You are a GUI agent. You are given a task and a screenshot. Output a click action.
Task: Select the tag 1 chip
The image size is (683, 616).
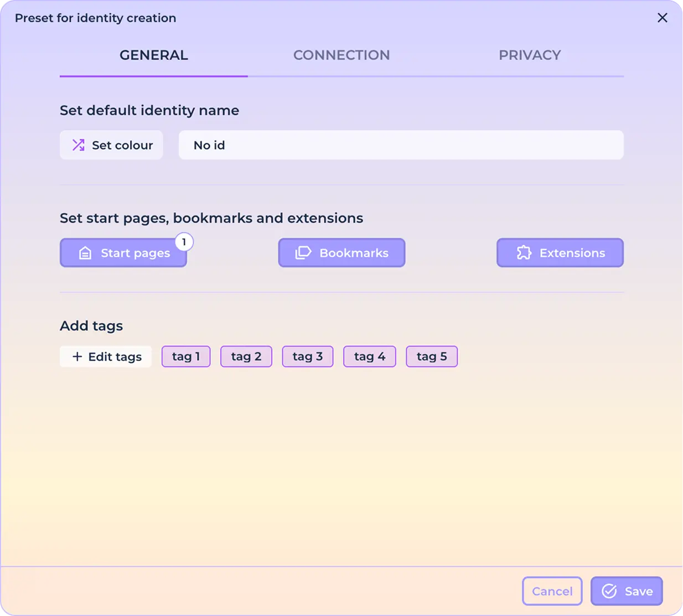click(x=186, y=356)
